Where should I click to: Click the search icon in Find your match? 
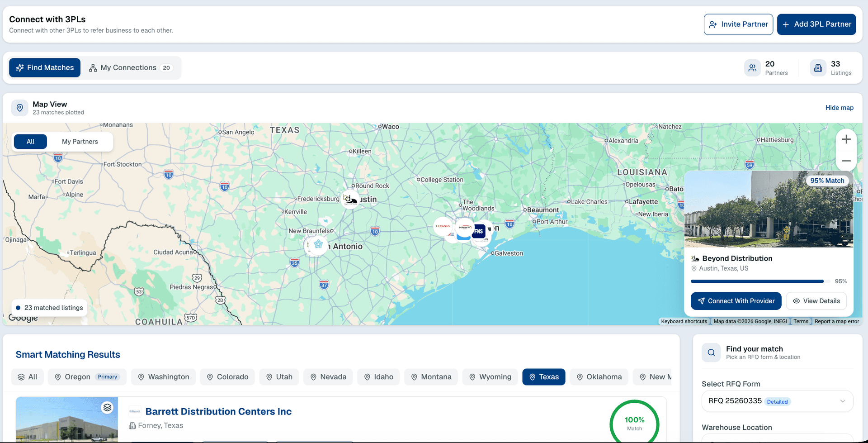711,352
